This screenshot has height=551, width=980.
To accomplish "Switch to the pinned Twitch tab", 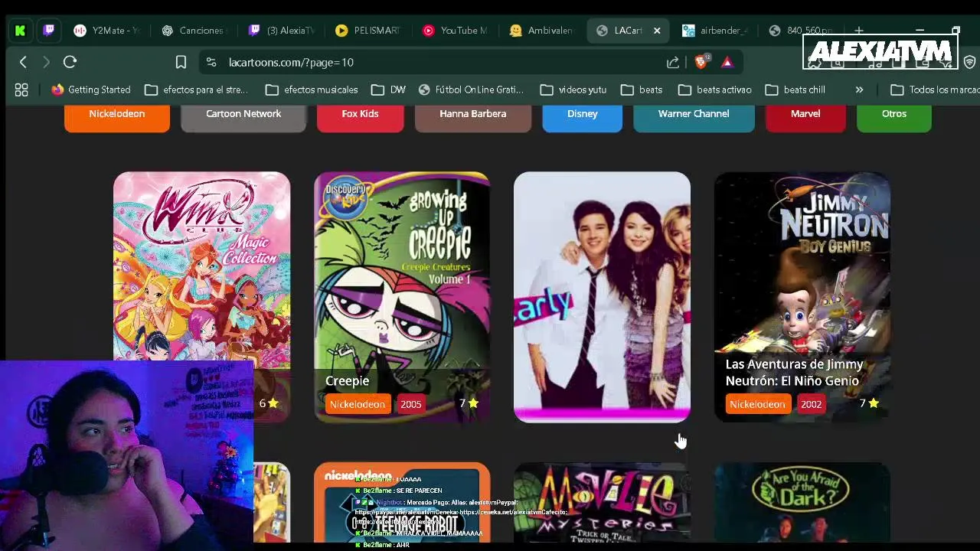I will tap(49, 31).
